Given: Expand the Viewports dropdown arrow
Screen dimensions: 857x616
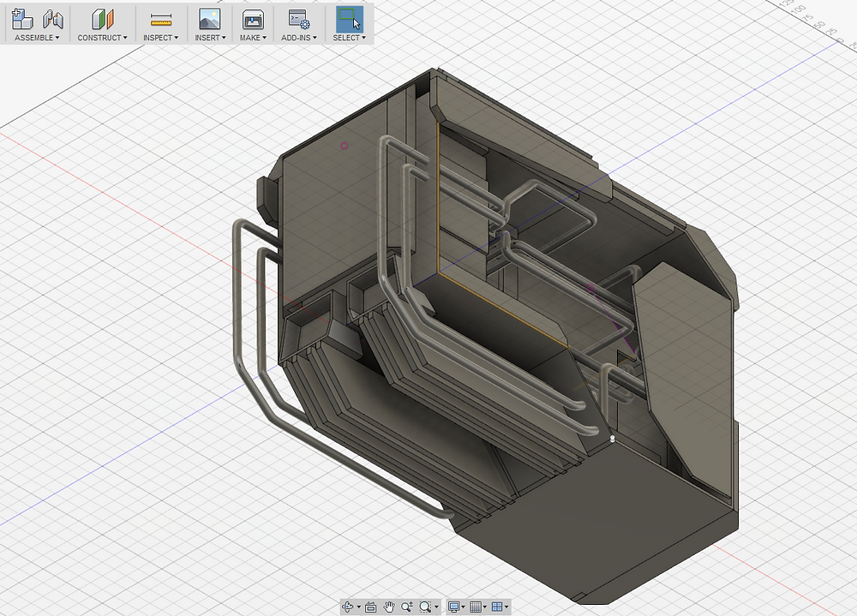Looking at the screenshot, I should [506, 607].
